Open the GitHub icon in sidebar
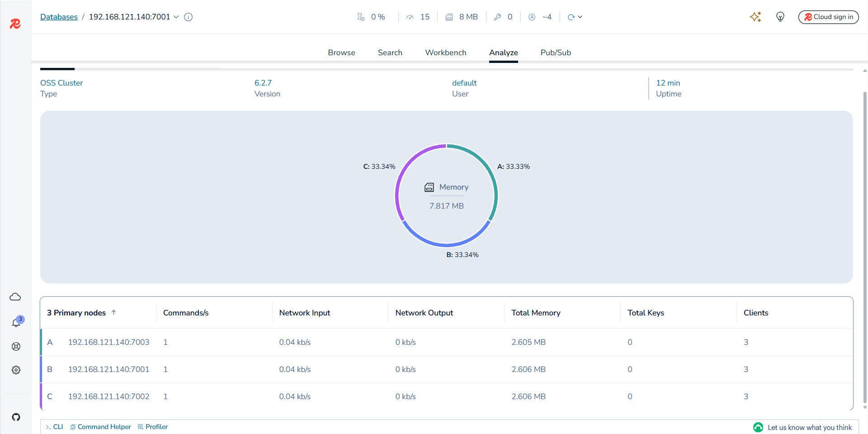 coord(16,417)
